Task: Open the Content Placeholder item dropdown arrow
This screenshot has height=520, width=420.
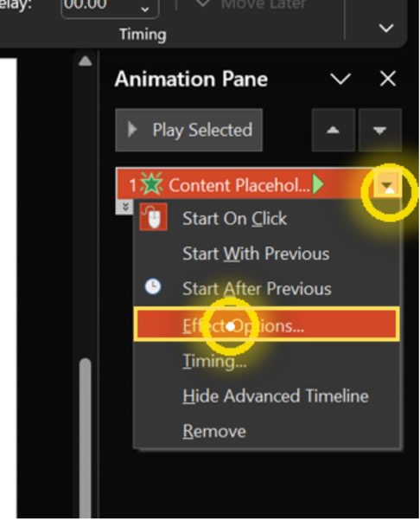Action: coord(387,184)
